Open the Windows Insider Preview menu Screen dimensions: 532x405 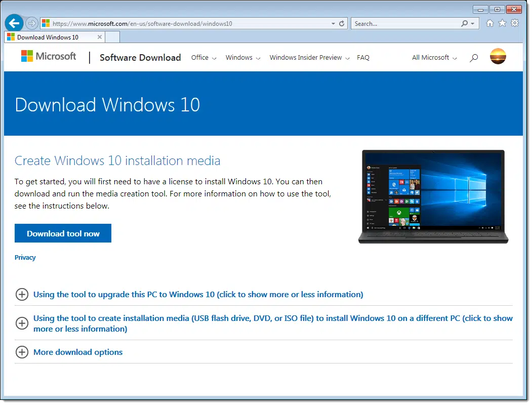point(309,58)
